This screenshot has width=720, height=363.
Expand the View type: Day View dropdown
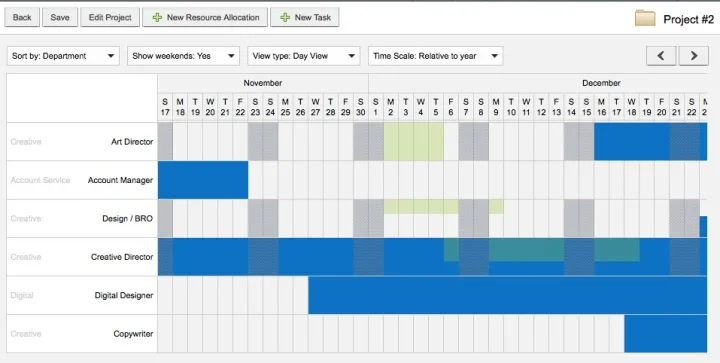tap(304, 56)
